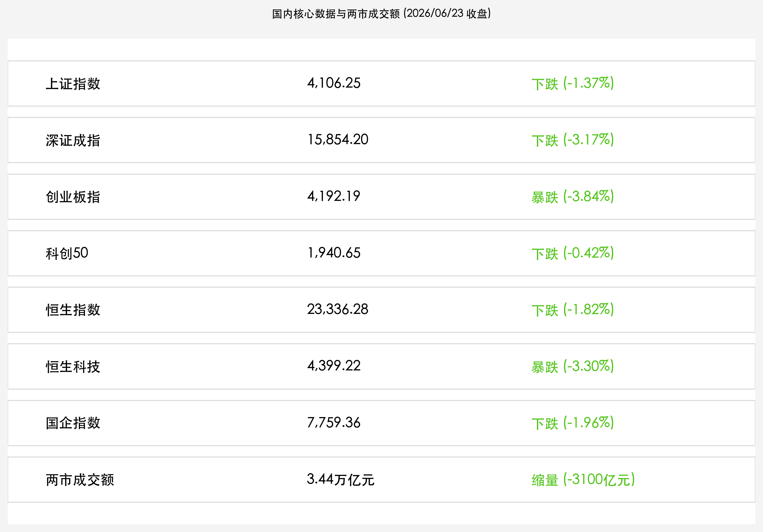Screen dimensions: 763x532
Task: Click the 3.44万亿元 turnover value
Action: point(341,480)
